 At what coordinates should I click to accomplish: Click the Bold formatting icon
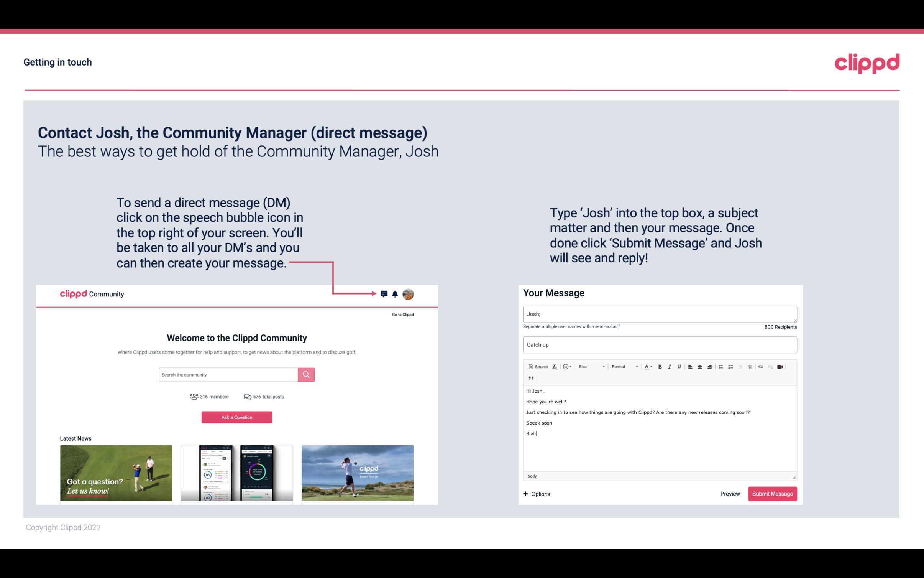660,366
